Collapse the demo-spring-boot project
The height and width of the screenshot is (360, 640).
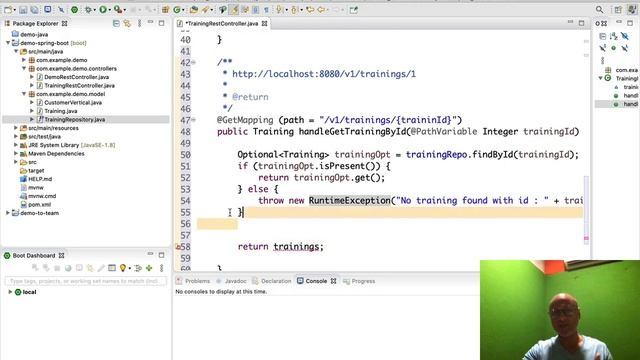tap(8, 43)
